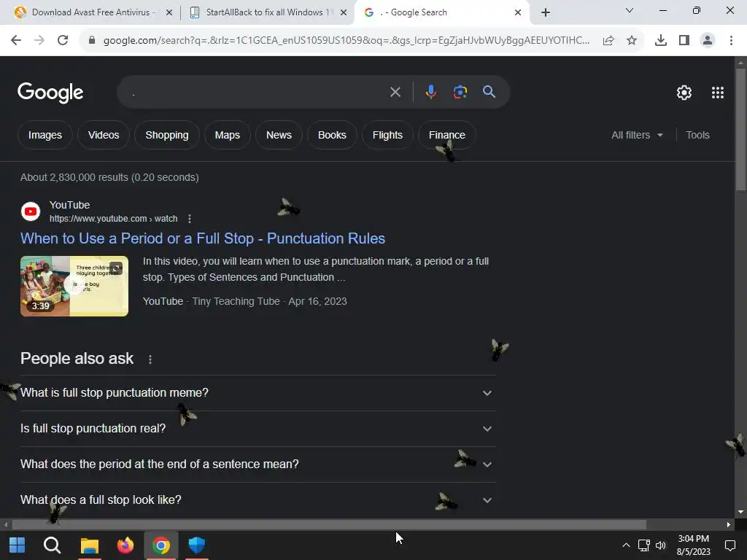Image resolution: width=747 pixels, height=560 pixels.
Task: Play the 3:39 video thumbnail
Action: (x=74, y=286)
